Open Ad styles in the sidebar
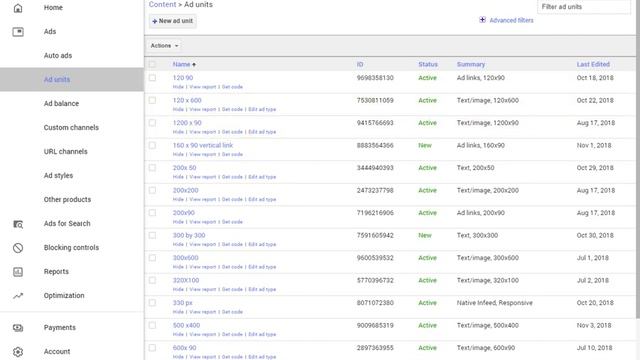The height and width of the screenshot is (360, 640). (58, 176)
